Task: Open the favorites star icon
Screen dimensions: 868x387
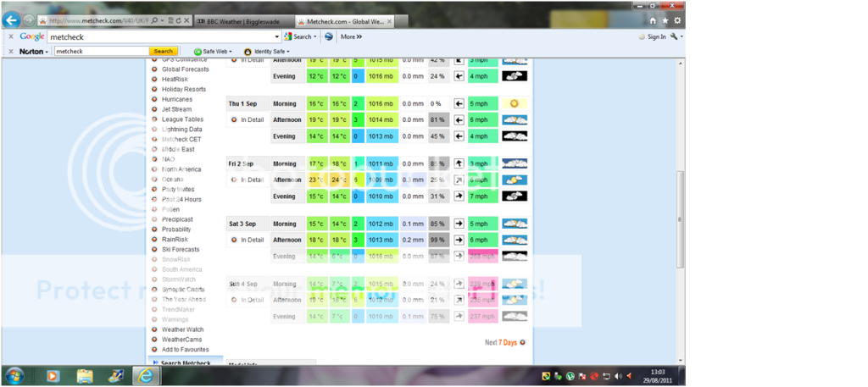Action: (665, 20)
